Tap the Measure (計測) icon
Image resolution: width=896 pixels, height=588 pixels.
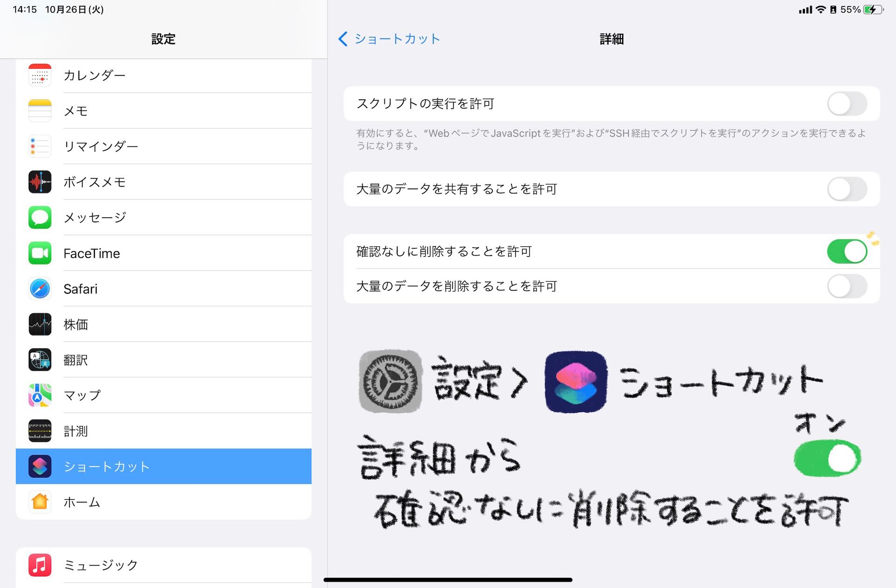(40, 431)
